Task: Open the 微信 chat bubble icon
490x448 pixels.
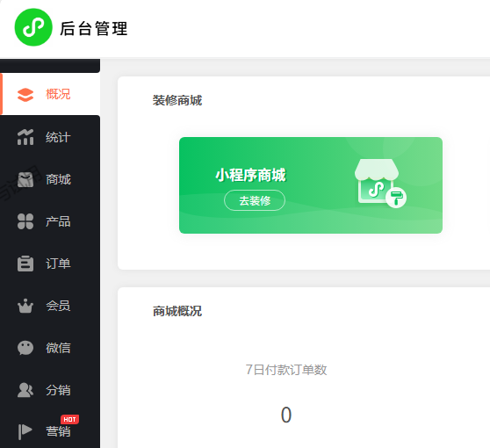Action: tap(25, 348)
